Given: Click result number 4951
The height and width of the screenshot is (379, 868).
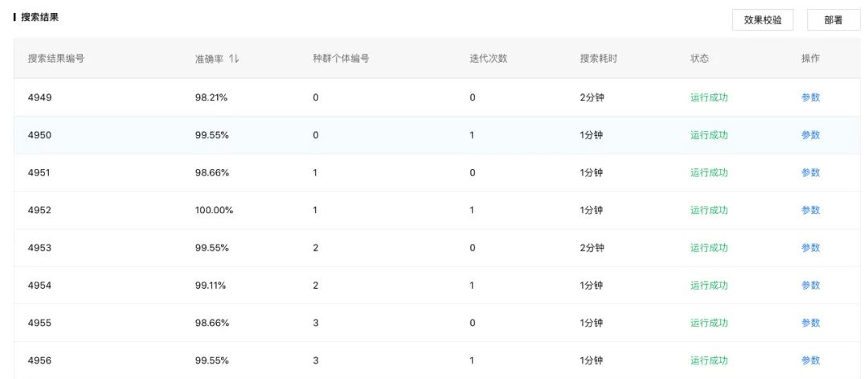Looking at the screenshot, I should coord(39,173).
